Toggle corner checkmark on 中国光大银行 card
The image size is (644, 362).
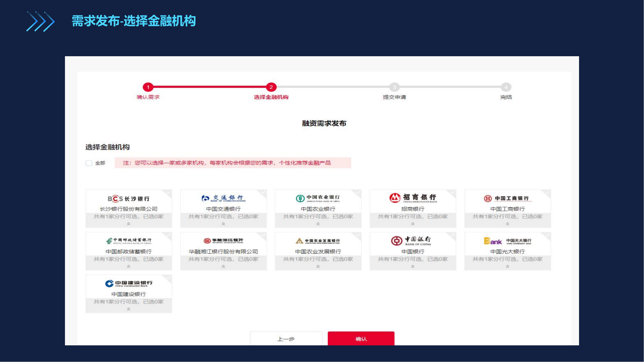pyautogui.click(x=547, y=235)
